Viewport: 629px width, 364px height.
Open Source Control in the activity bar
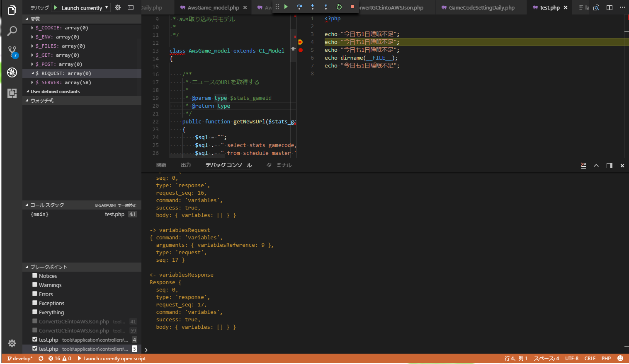[x=12, y=52]
